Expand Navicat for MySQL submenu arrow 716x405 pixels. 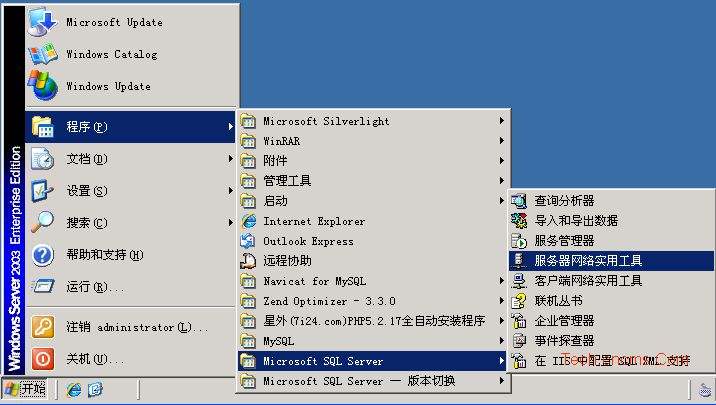[501, 281]
